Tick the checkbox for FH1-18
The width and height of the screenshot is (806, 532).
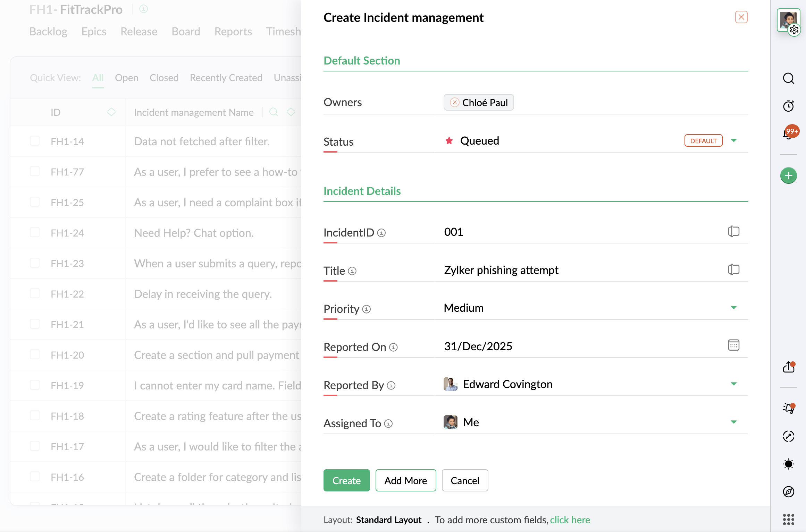35,416
